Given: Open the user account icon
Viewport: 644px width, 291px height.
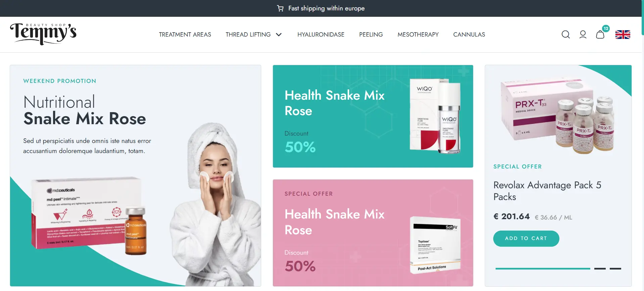Looking at the screenshot, I should point(583,35).
